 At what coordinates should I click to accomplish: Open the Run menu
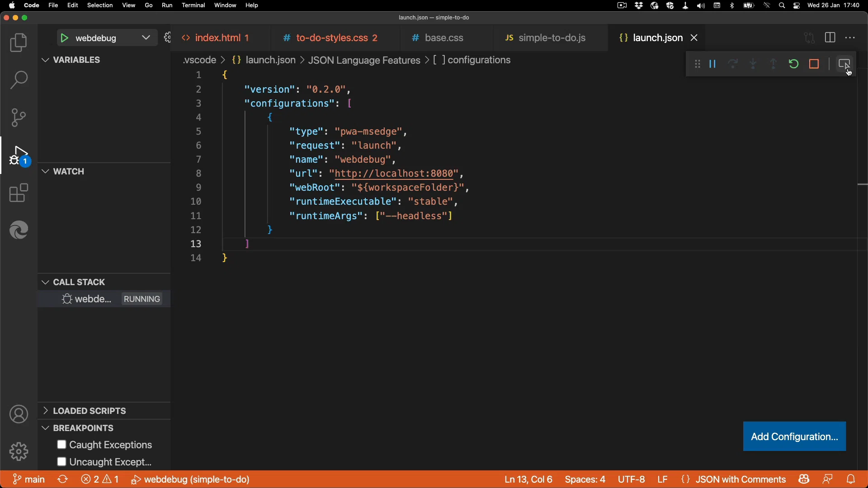(167, 5)
